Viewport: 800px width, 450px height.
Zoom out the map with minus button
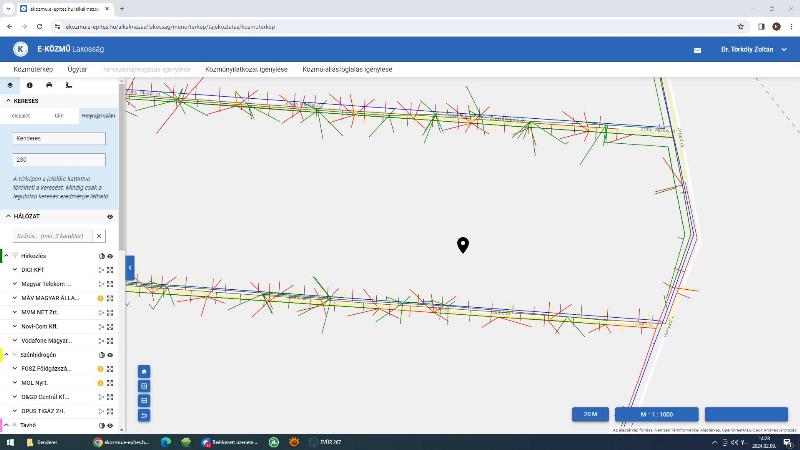[x=144, y=401]
